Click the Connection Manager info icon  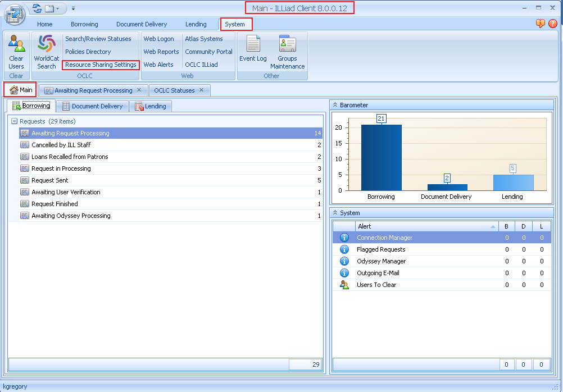point(344,237)
